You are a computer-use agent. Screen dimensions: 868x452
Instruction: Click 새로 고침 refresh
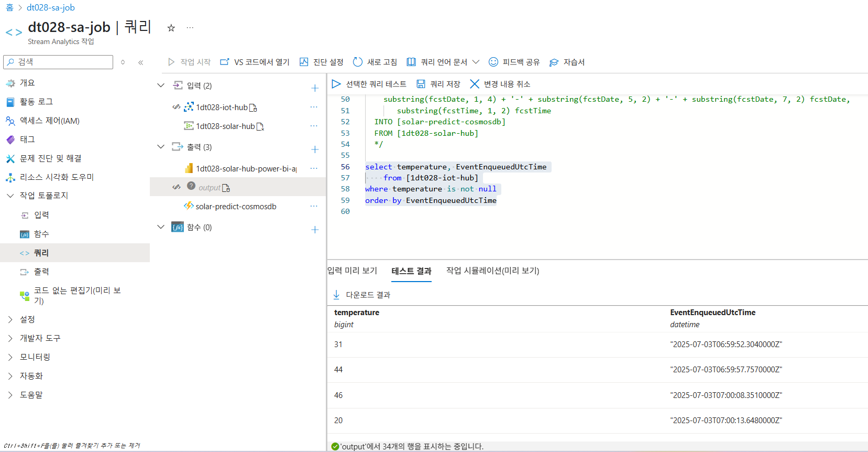click(x=375, y=62)
